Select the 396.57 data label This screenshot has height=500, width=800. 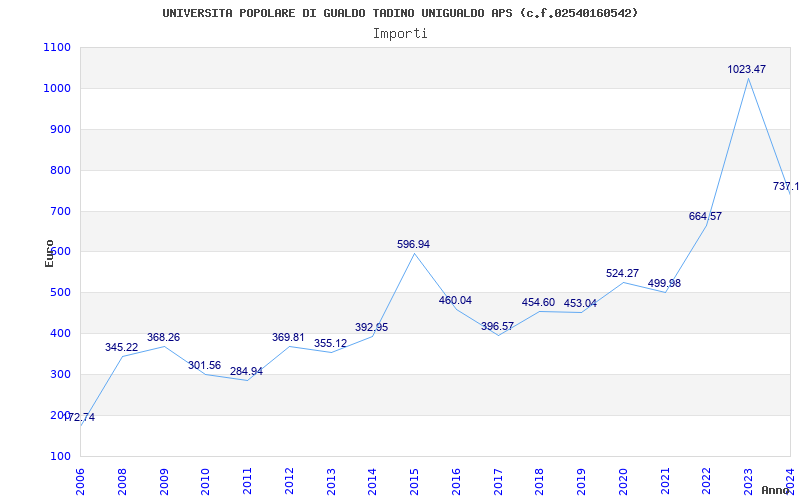click(497, 327)
